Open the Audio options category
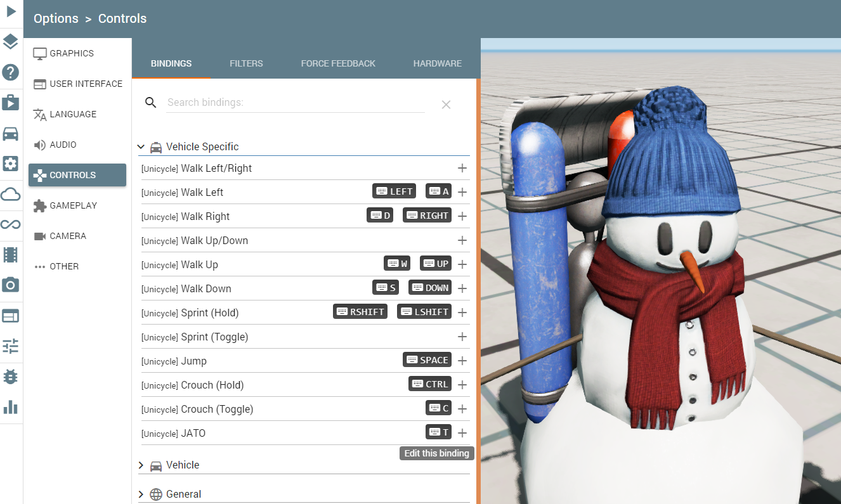This screenshot has height=504, width=841. pos(77,145)
